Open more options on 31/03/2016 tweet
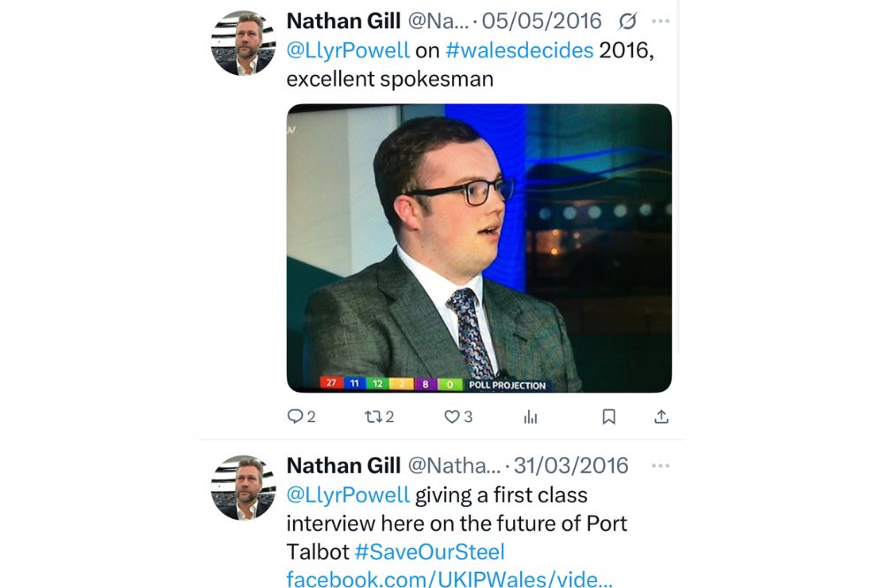883x588 pixels. tap(660, 466)
